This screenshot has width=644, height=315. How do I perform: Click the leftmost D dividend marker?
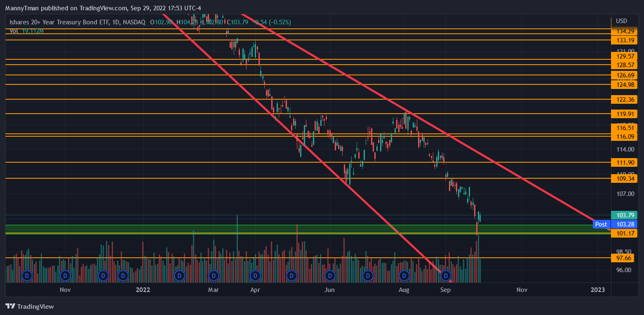27,275
